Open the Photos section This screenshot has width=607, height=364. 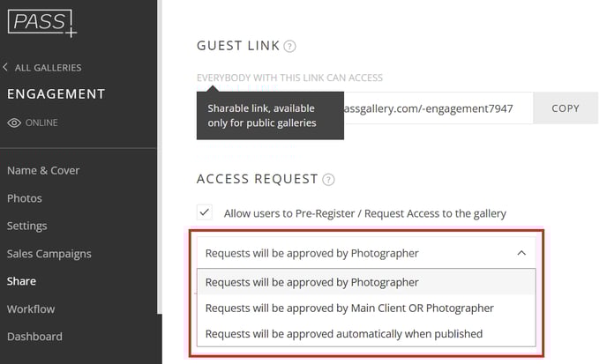pos(25,198)
